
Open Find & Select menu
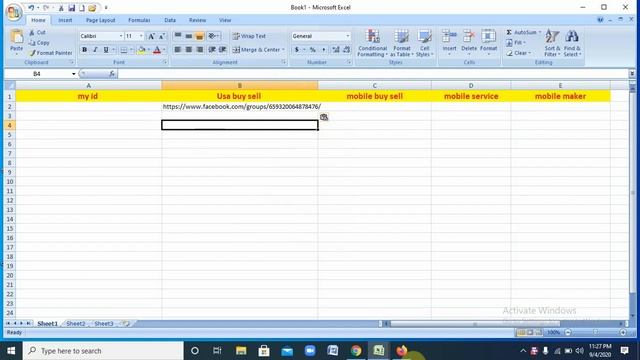(572, 43)
